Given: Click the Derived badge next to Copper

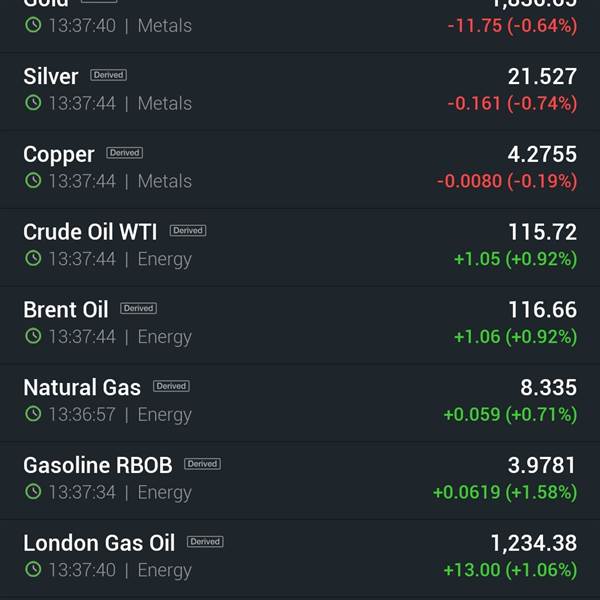Looking at the screenshot, I should pos(124,153).
